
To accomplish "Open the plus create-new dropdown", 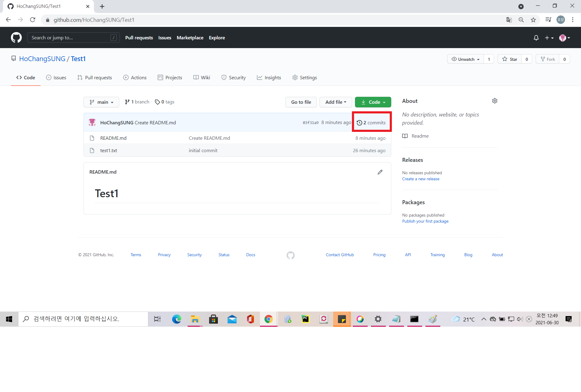I will (x=549, y=38).
